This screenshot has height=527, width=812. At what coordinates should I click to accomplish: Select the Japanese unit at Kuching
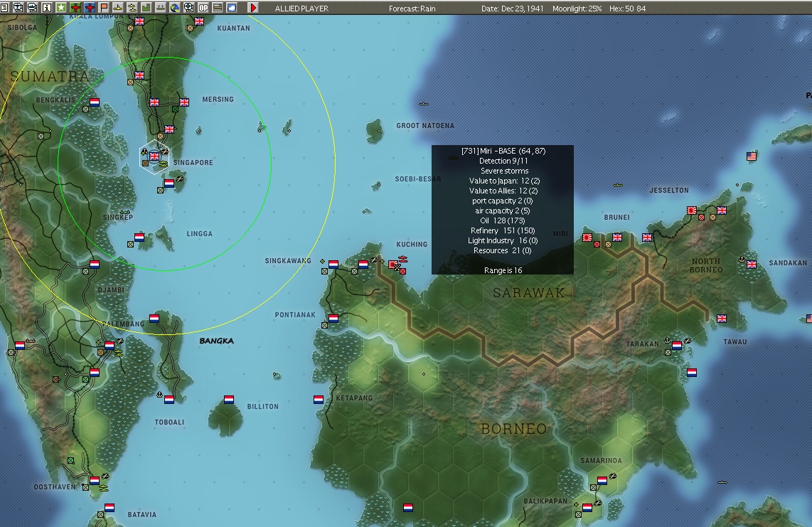point(394,265)
